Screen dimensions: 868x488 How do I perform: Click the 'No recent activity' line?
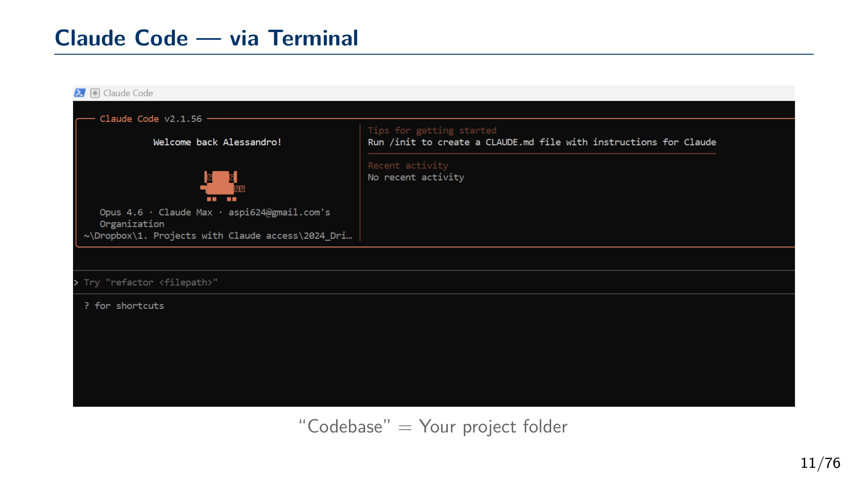[x=416, y=177]
